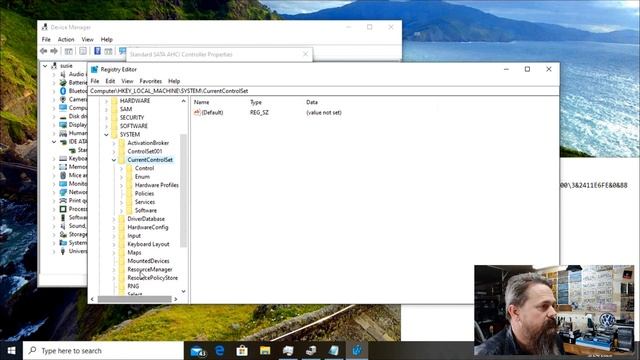The height and width of the screenshot is (360, 640).
Task: Click the Name column header
Action: pos(201,102)
